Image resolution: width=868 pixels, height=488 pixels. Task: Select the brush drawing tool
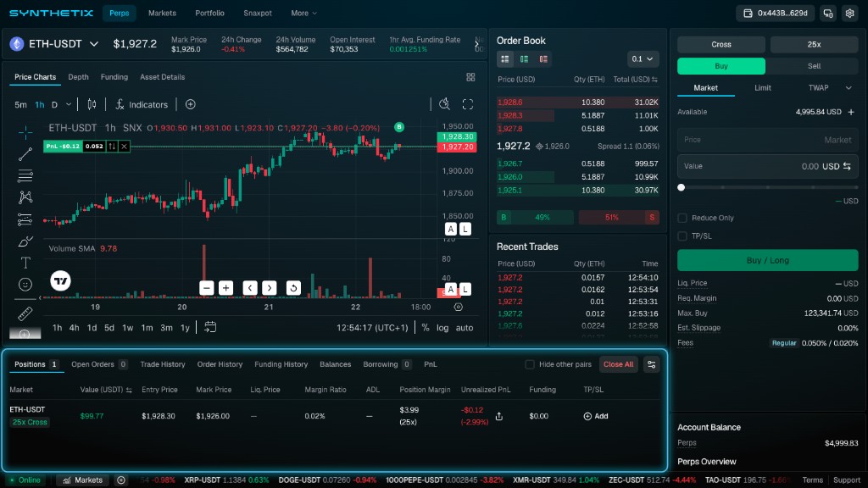tap(25, 241)
